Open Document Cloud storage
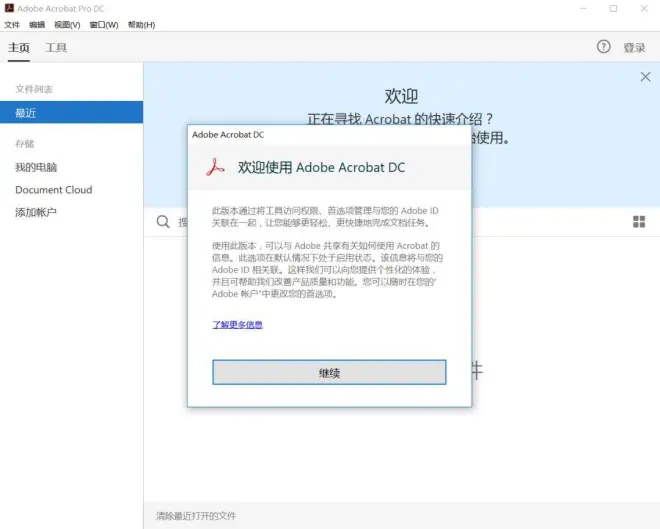Screen dimensions: 660x529 tap(53, 190)
